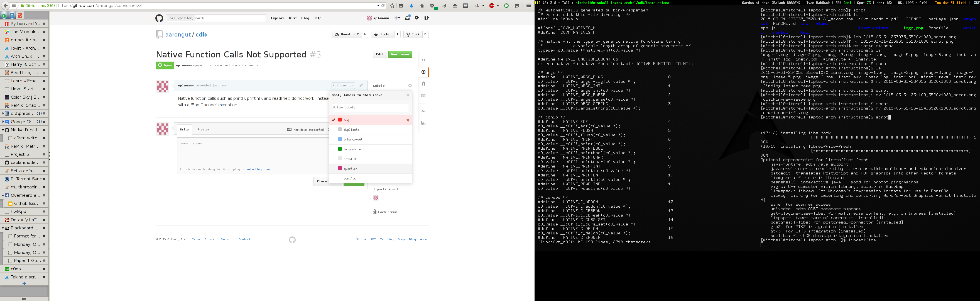Open the Explore menu item
The height and width of the screenshot is (301, 980).
pyautogui.click(x=277, y=18)
